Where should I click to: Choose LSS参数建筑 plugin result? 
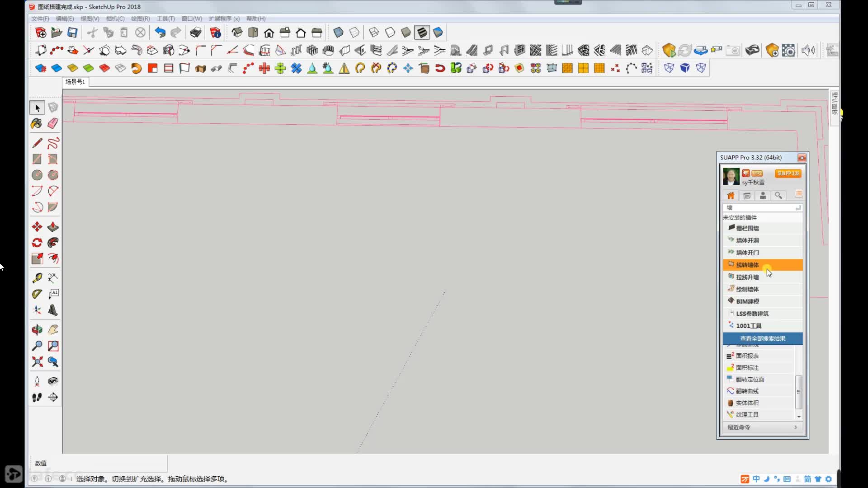point(763,314)
